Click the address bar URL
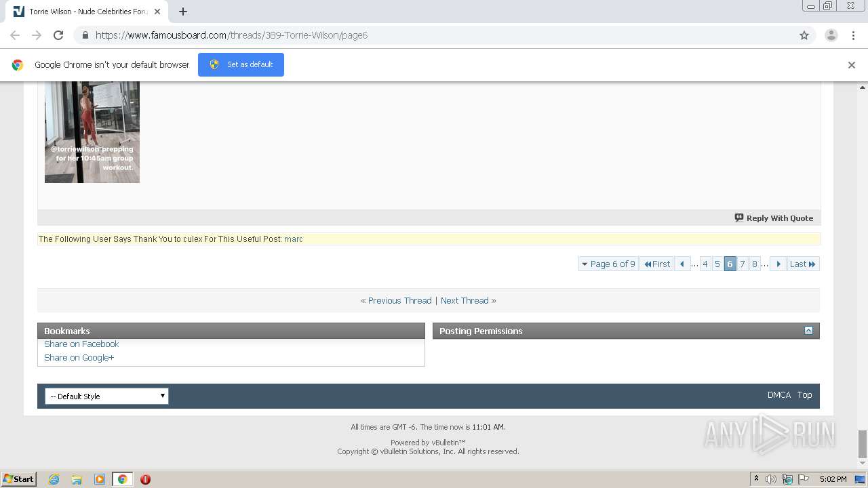The height and width of the screenshot is (488, 868). pyautogui.click(x=231, y=35)
